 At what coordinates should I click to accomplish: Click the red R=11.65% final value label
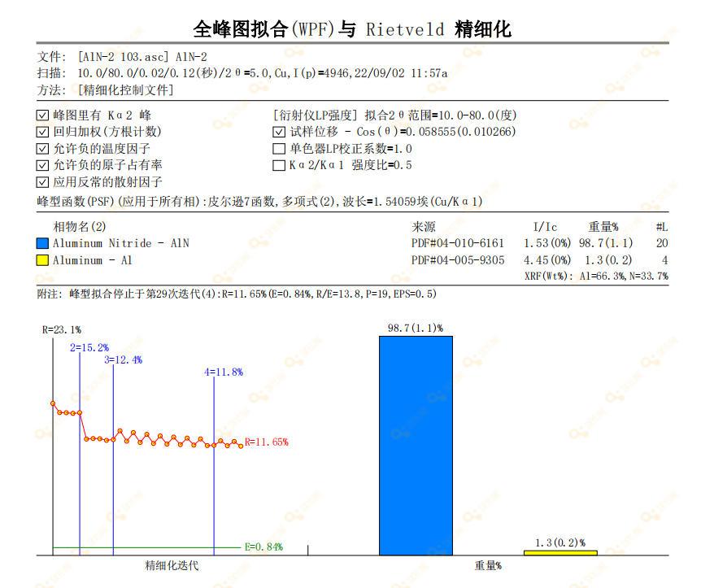tap(267, 442)
